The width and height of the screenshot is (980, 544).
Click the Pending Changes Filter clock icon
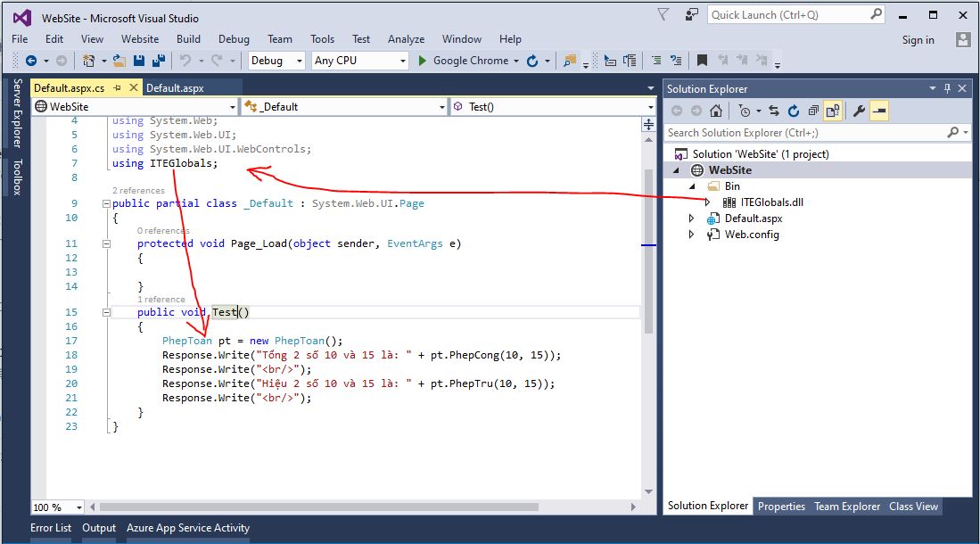coord(745,111)
